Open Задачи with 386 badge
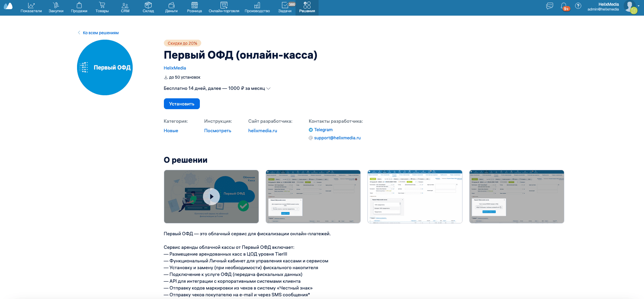Image resolution: width=644 pixels, height=299 pixels. [x=285, y=7]
